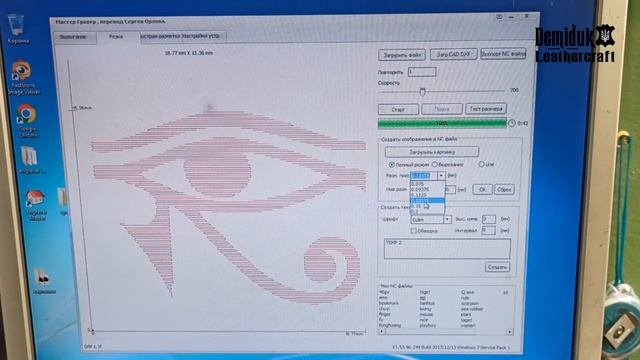Click the Повторить count input field

pyautogui.click(x=422, y=72)
